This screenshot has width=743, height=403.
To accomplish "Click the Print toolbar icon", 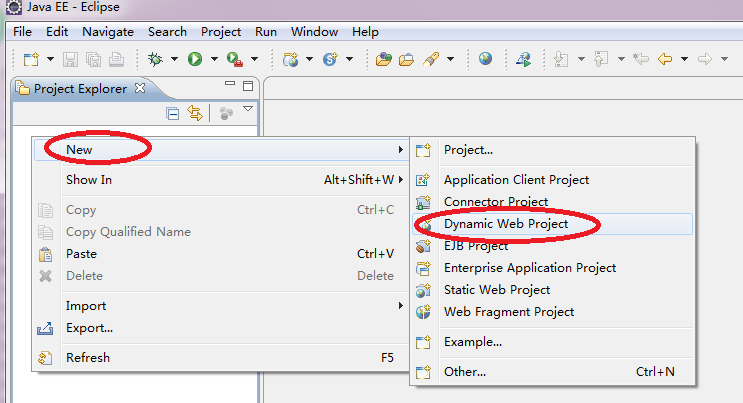I will tap(116, 59).
